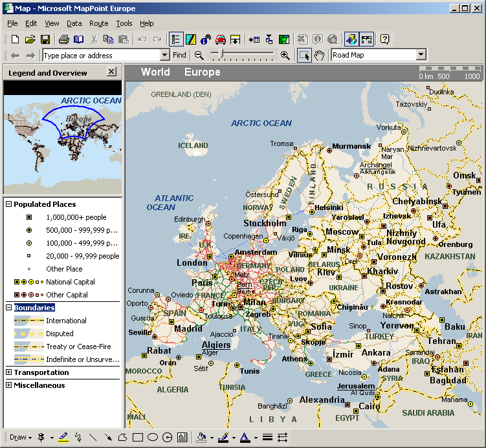Click the Open folder icon
This screenshot has width=486, height=448.
(x=30, y=39)
